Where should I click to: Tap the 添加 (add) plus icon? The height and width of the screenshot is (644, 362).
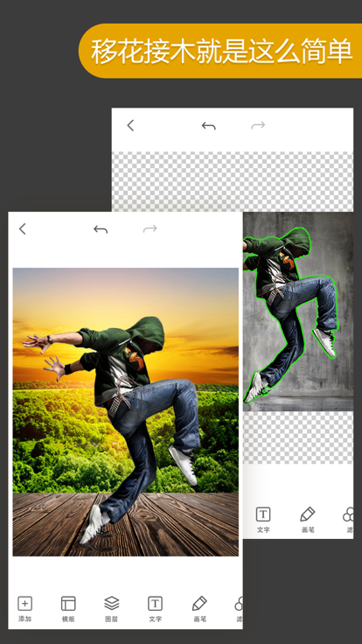(x=25, y=603)
